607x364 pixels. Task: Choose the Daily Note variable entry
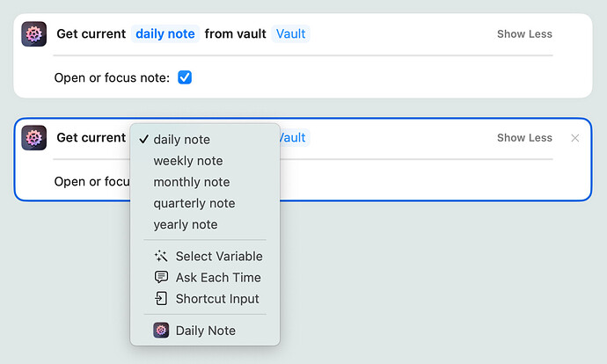[x=205, y=331]
